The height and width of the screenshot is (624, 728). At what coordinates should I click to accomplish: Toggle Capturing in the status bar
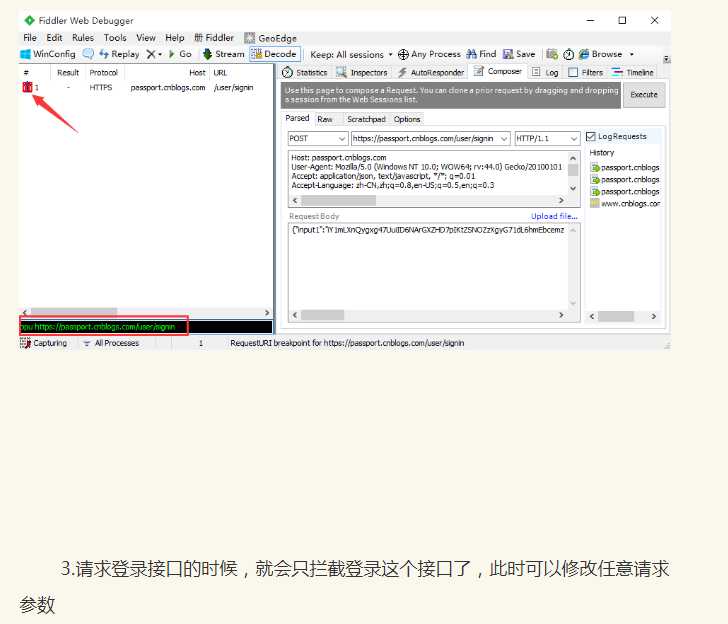pos(44,343)
